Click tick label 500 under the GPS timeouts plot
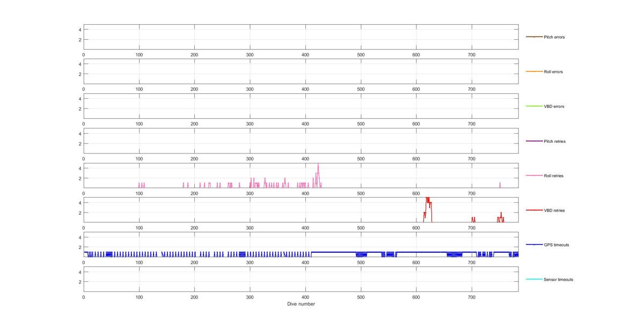The height and width of the screenshot is (328, 644). (361, 262)
